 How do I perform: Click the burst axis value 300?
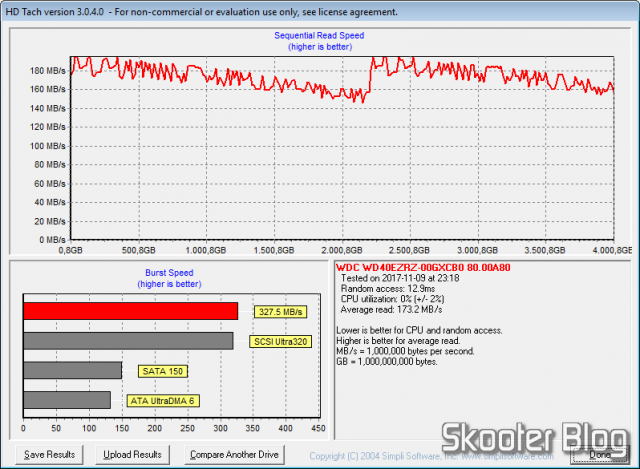[x=220, y=428]
